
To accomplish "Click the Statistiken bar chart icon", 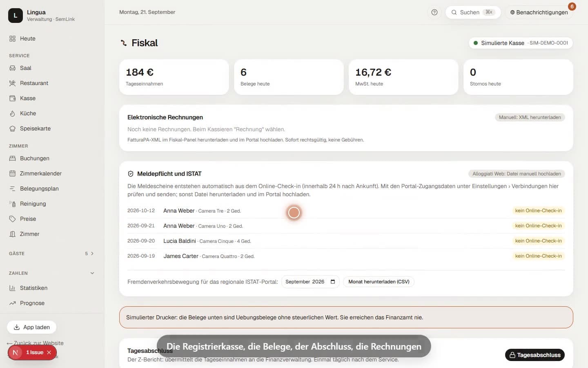I will (12, 288).
